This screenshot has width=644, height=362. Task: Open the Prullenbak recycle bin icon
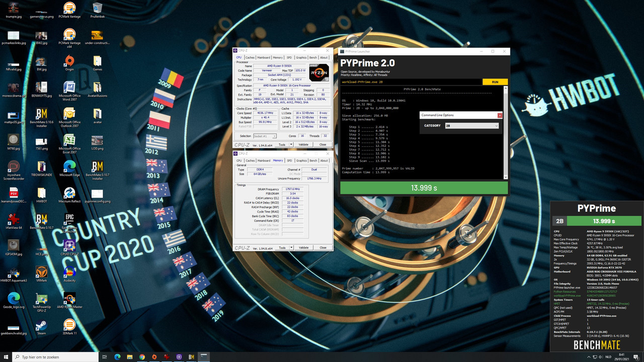[98, 10]
